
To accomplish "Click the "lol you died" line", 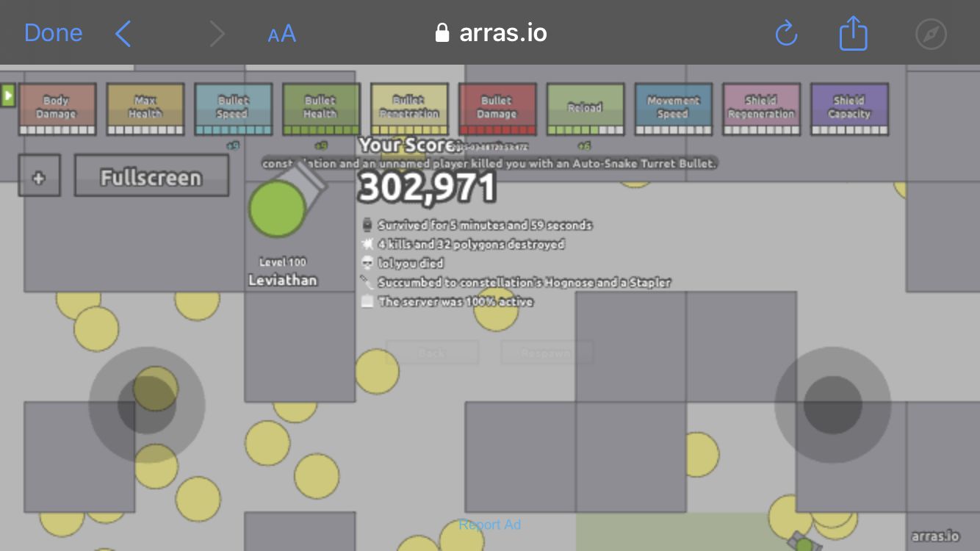I will pos(411,264).
